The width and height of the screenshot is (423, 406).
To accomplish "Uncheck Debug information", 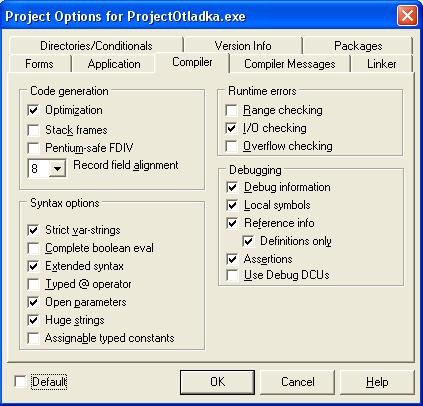I will point(232,187).
